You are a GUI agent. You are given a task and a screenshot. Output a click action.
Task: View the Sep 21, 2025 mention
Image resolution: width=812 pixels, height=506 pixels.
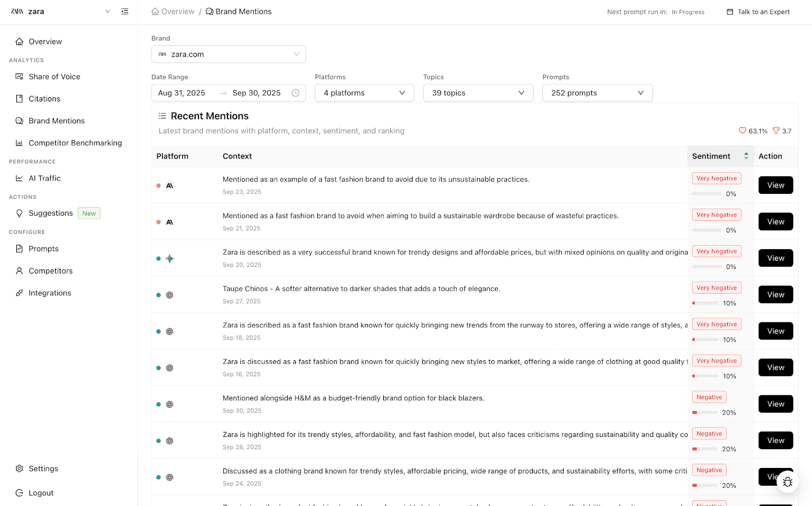point(775,222)
